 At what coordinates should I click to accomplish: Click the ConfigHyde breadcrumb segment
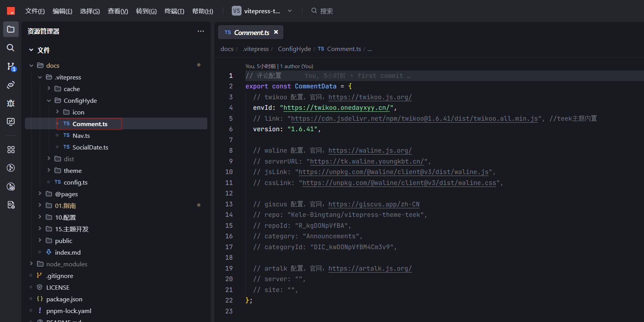294,49
